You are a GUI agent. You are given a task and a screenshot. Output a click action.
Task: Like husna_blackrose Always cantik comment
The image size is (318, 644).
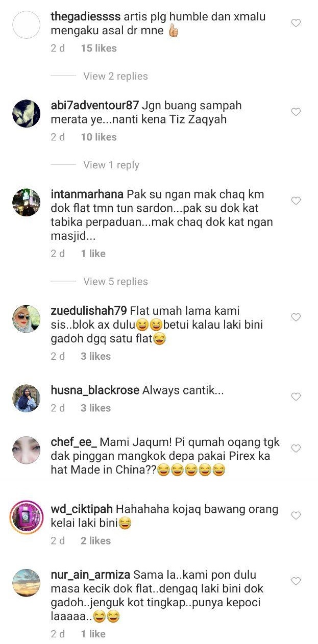point(296,397)
